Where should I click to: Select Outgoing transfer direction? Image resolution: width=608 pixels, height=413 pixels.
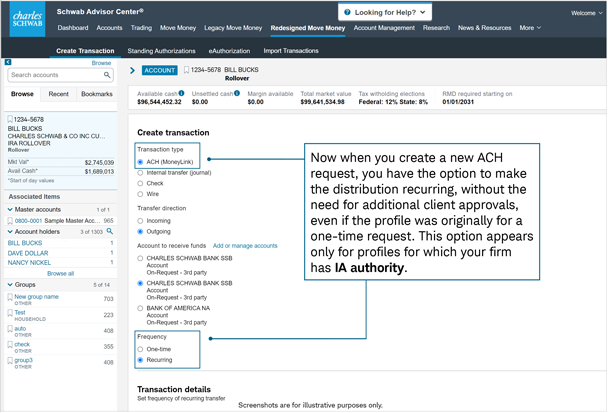[x=140, y=232]
